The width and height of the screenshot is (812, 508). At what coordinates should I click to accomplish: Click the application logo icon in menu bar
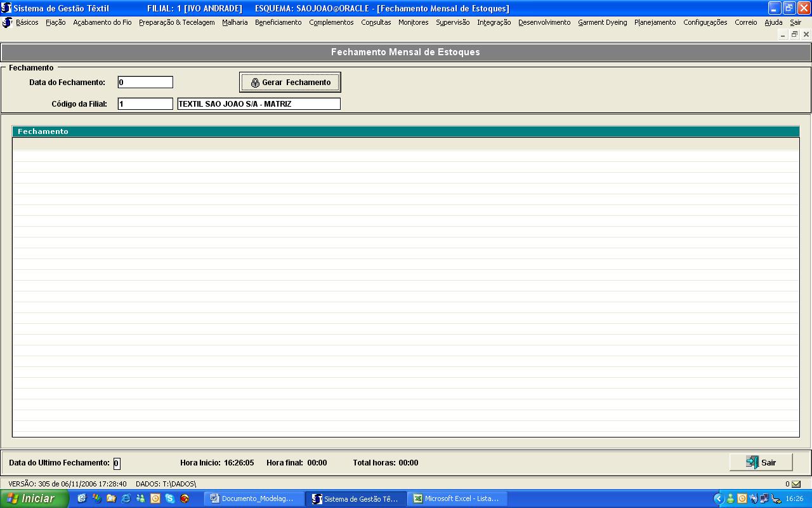click(x=7, y=22)
